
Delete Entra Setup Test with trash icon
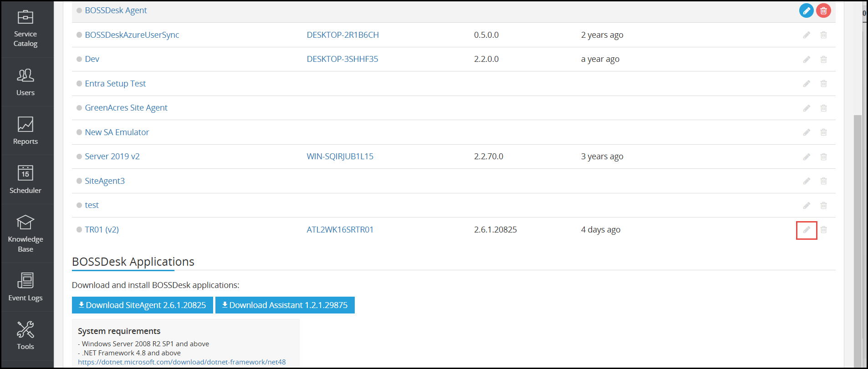click(x=823, y=84)
